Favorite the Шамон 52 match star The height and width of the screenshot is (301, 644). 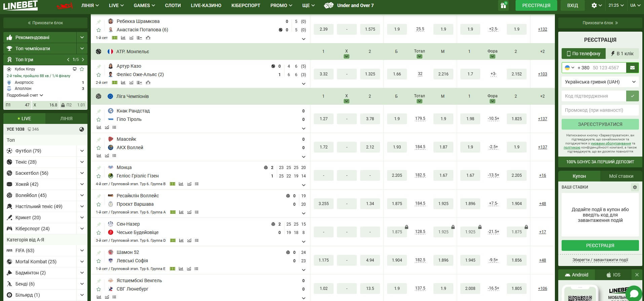99,261
